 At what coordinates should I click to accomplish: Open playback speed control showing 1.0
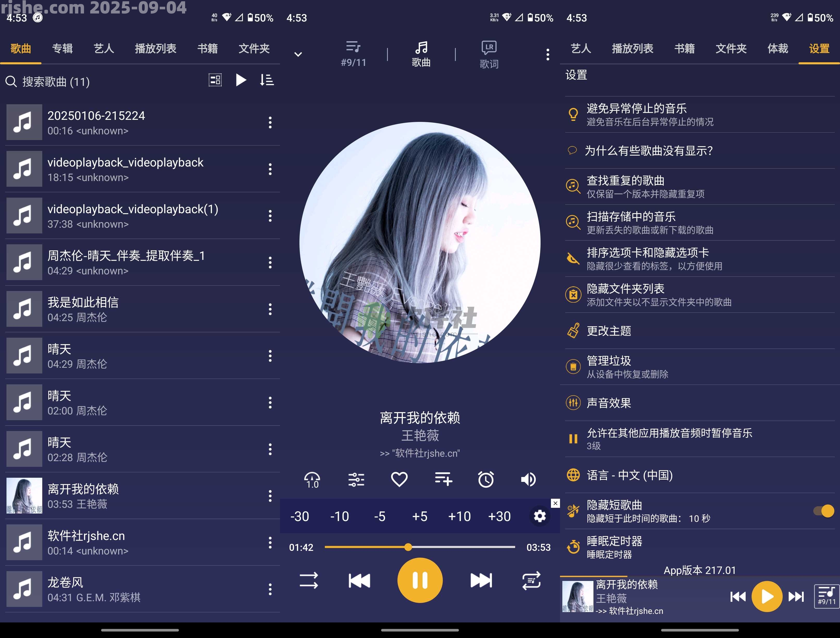[x=311, y=480]
